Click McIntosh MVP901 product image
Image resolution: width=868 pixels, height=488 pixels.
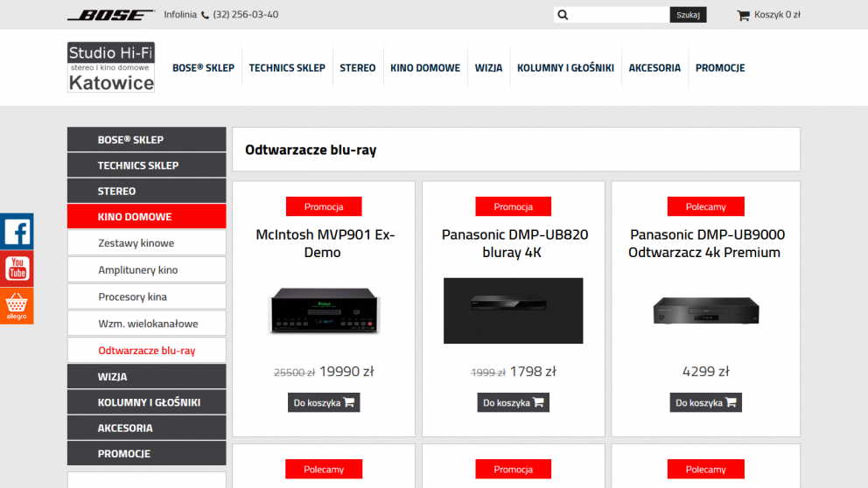(x=324, y=310)
